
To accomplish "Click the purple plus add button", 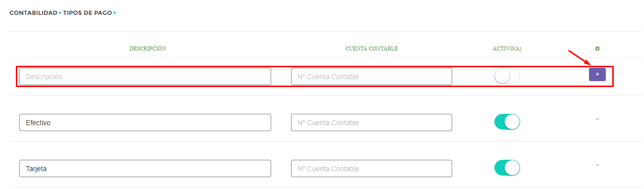I will tap(597, 74).
